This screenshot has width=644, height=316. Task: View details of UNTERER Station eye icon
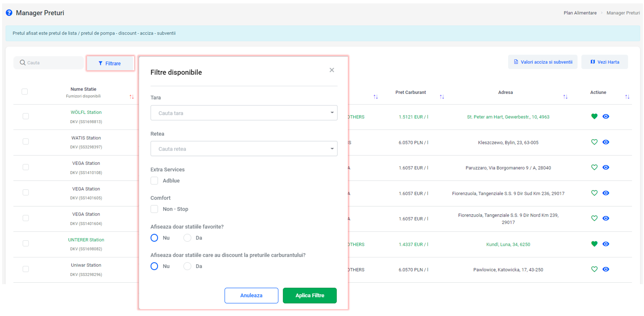pos(606,244)
